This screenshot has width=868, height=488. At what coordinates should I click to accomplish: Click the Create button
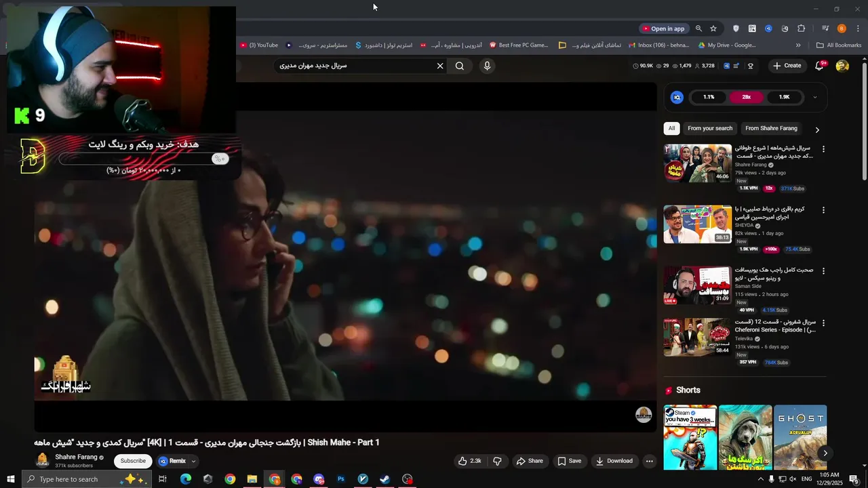point(787,66)
